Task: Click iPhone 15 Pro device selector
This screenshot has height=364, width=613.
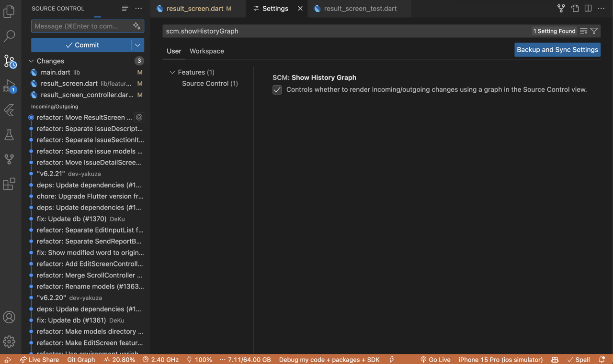Action: pyautogui.click(x=500, y=360)
